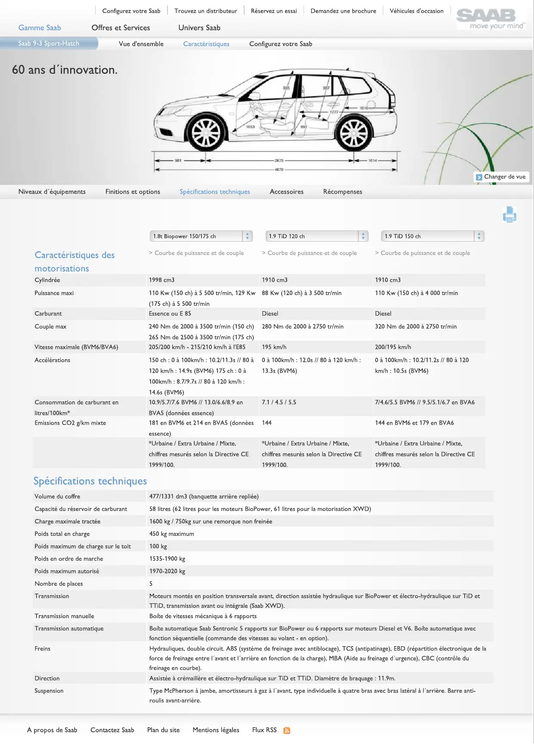
Task: Open Mentions légales in the footer
Action: tap(216, 730)
